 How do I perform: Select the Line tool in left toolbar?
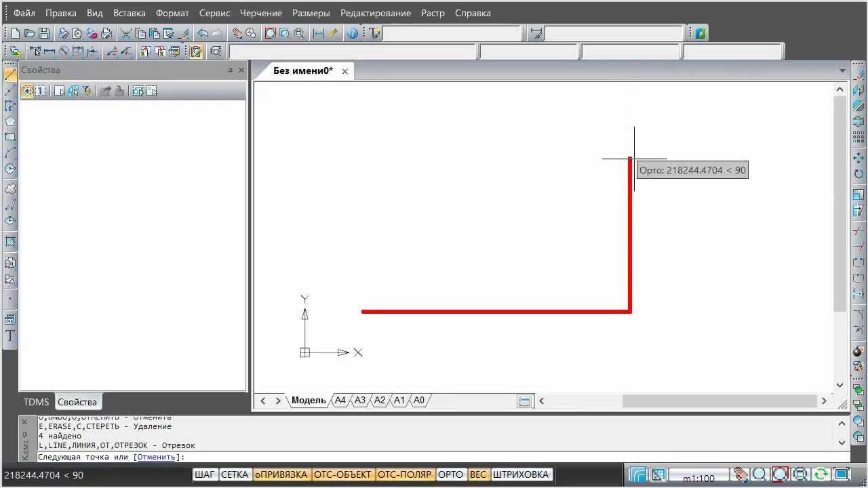(x=10, y=75)
